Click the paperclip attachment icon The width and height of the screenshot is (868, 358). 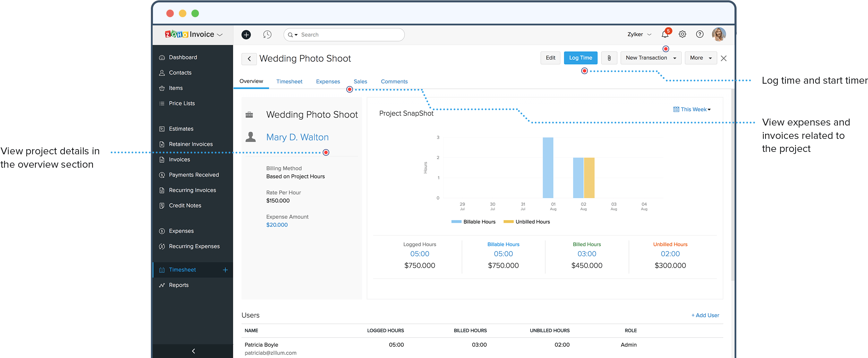(609, 58)
